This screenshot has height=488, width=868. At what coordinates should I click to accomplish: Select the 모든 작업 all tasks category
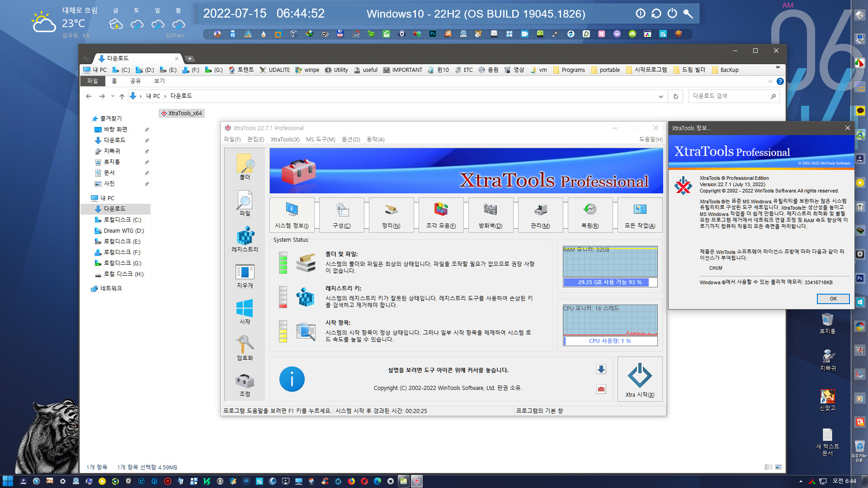pyautogui.click(x=640, y=215)
